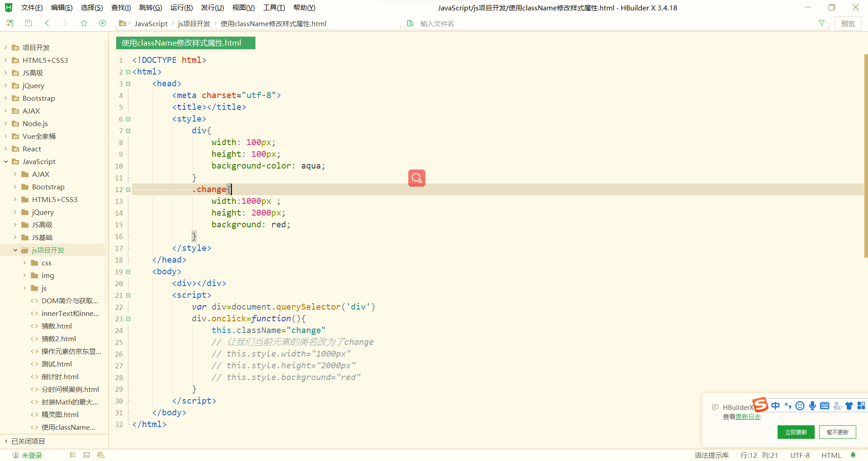The height and width of the screenshot is (461, 868).
Task: Save the file using the save icon
Action: [28, 23]
